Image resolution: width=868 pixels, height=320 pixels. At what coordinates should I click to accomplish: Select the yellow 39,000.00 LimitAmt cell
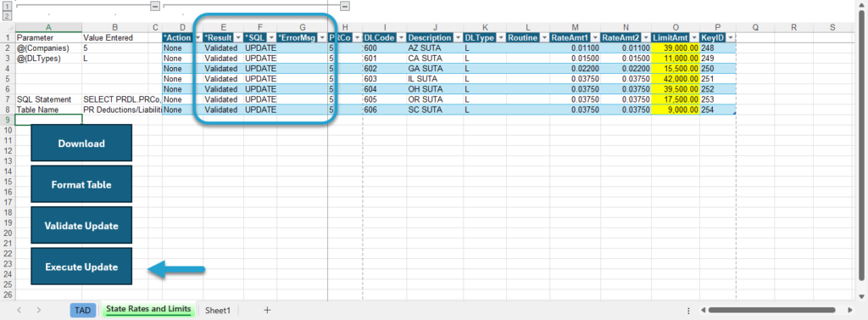676,48
